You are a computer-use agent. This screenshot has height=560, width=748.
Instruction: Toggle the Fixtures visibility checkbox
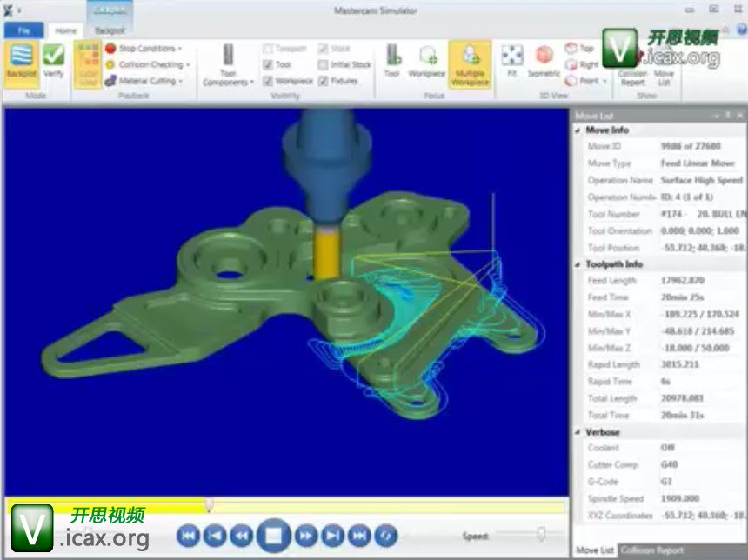(x=323, y=81)
